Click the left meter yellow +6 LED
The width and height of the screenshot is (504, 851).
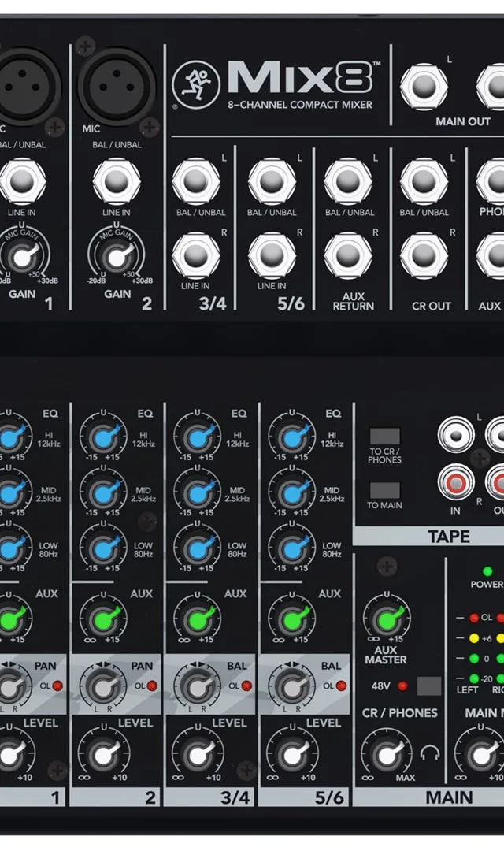click(473, 638)
